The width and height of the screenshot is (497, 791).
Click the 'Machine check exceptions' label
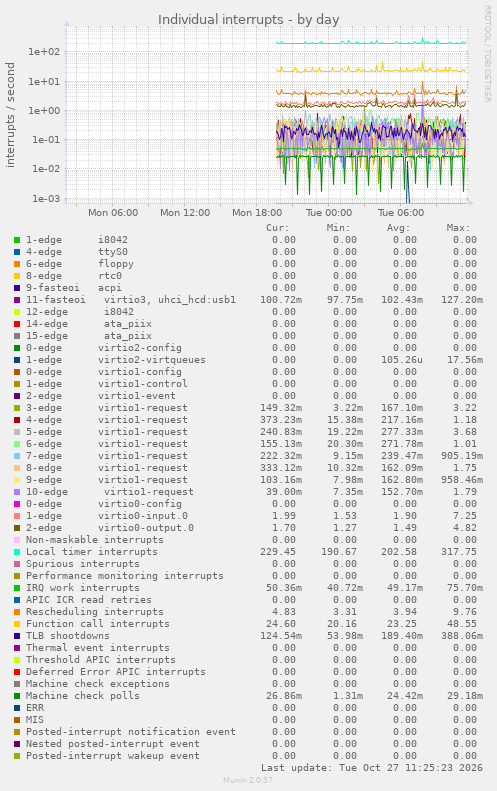tap(98, 684)
